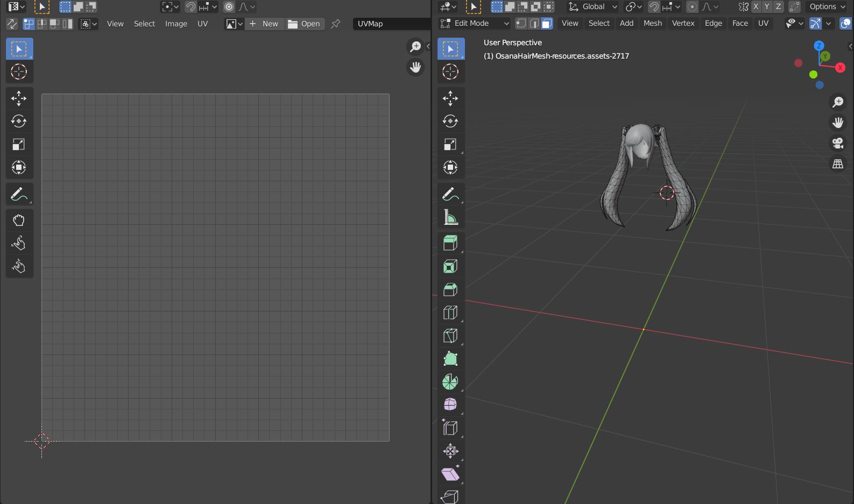Enable face select mode
Viewport: 854px width, 504px height.
click(547, 24)
